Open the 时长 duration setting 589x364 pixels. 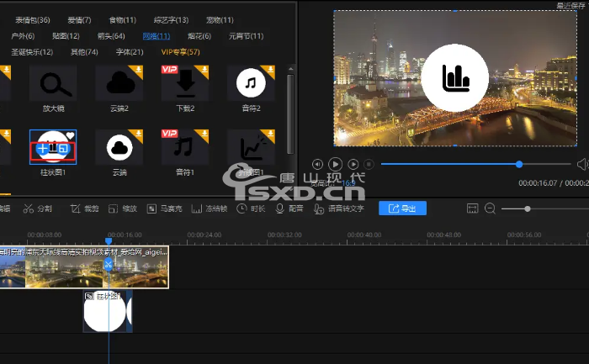click(x=251, y=208)
